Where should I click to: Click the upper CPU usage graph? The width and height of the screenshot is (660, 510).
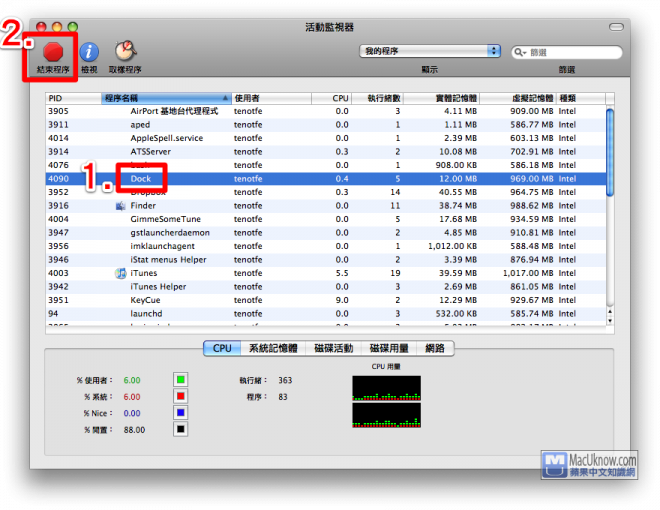[386, 388]
